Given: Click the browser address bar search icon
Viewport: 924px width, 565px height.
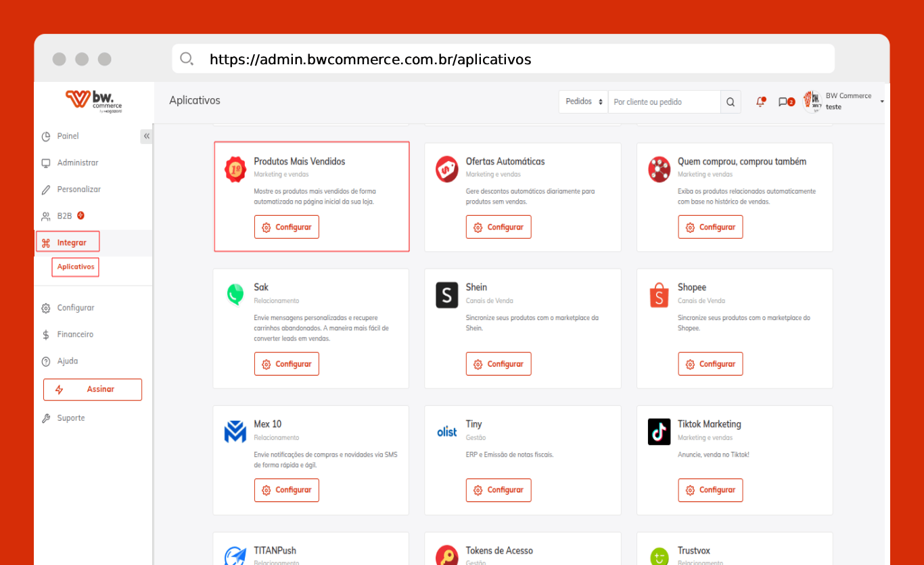Looking at the screenshot, I should click(187, 59).
